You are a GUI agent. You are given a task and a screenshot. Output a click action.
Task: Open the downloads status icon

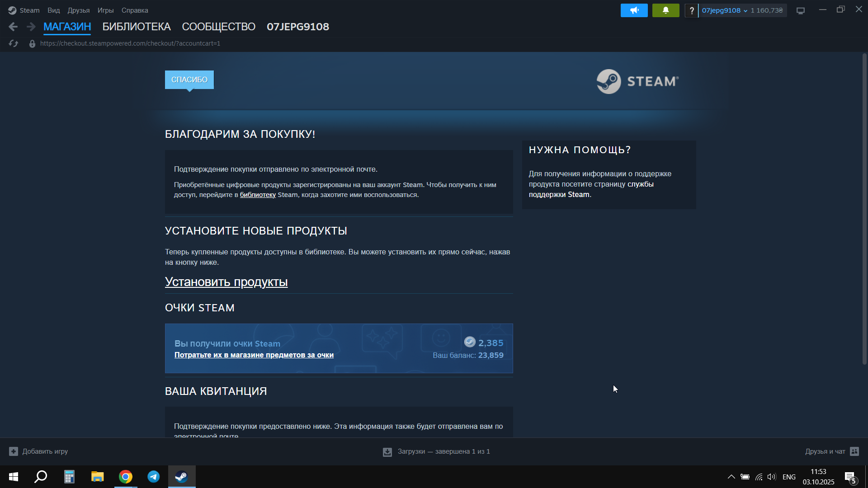click(x=387, y=452)
